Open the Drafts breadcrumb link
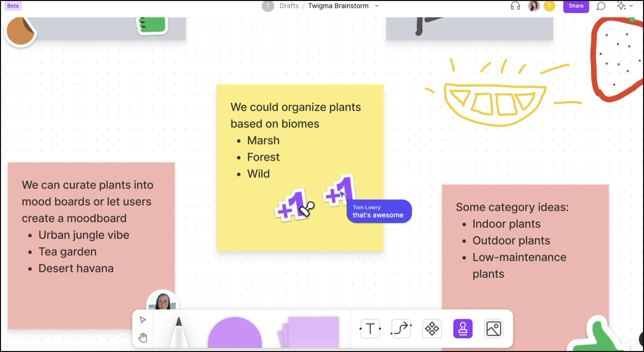644x352 pixels. tap(289, 6)
